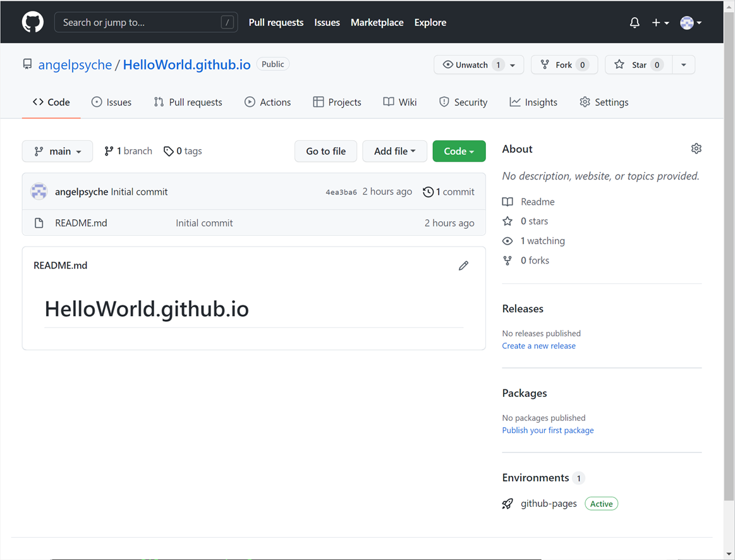This screenshot has height=560, width=735.
Task: Switch to the Wiki tab
Action: [400, 102]
